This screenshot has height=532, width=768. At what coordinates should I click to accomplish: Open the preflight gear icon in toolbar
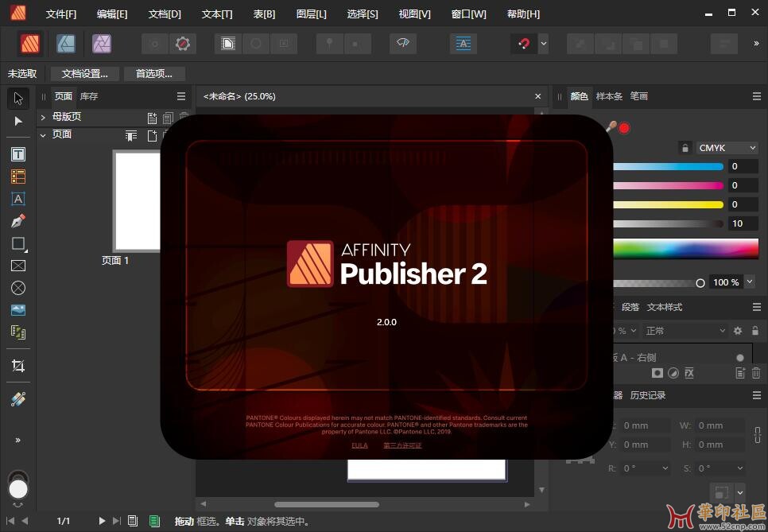point(183,44)
